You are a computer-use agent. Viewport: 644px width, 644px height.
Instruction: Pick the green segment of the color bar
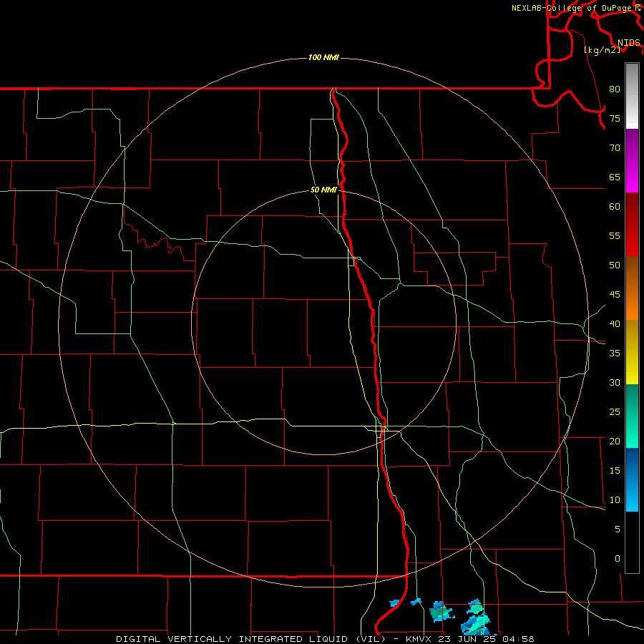point(632,416)
